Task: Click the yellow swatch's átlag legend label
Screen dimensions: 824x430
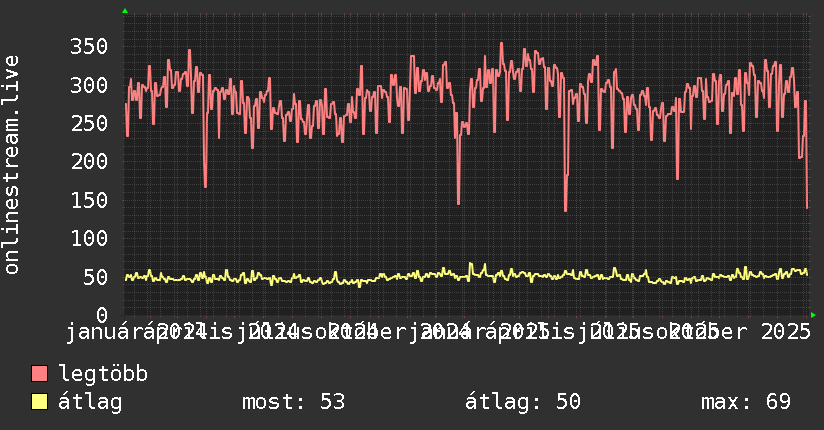Action: click(x=90, y=403)
